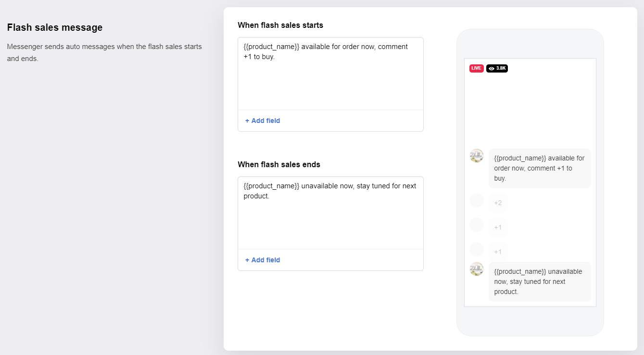Focus the flash sales starts message textbox
Viewport: 644px width, 355px height.
330,73
